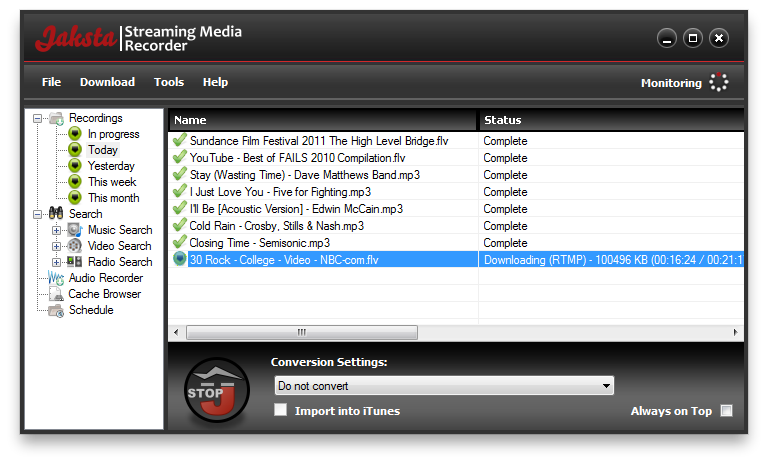Click the checkmark beside Cold Rain

point(180,225)
